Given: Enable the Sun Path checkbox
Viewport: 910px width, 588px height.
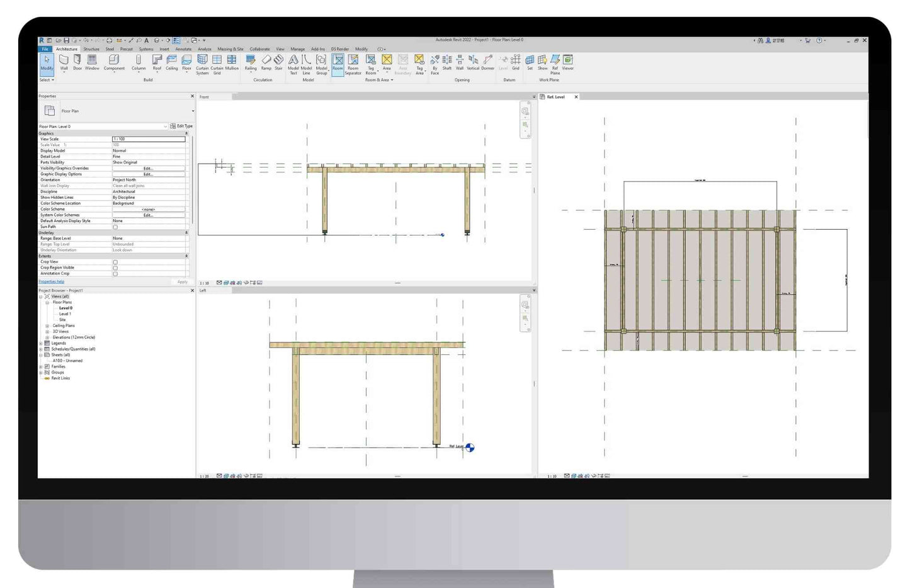Looking at the screenshot, I should (x=115, y=227).
